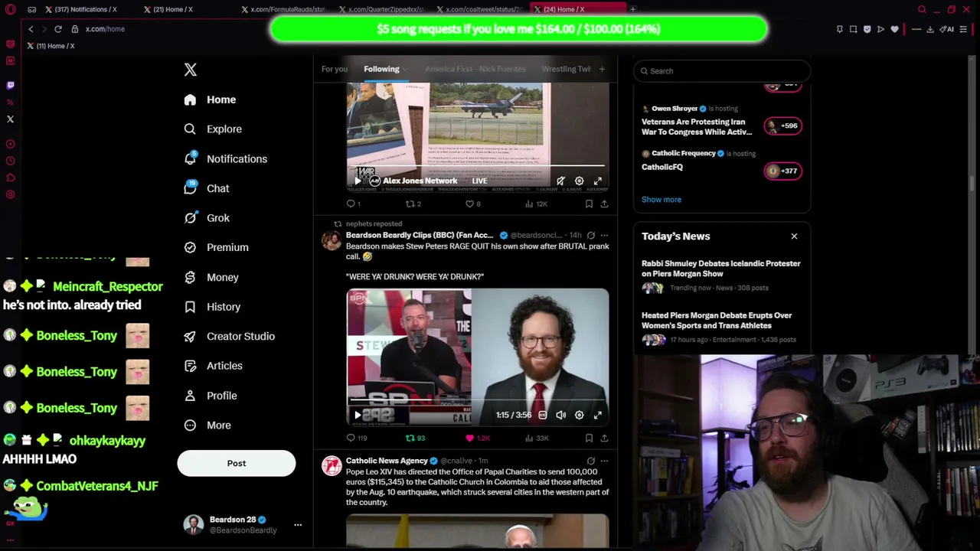Click Show more under live spaces

(661, 200)
